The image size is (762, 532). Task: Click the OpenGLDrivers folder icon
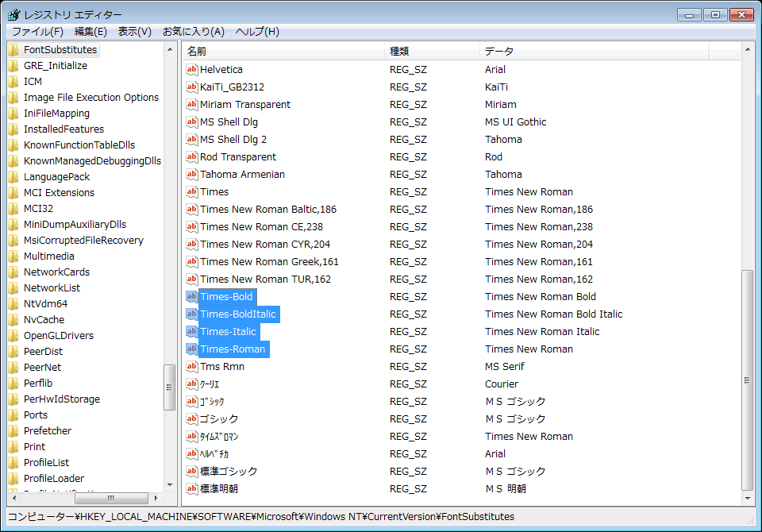[13, 336]
